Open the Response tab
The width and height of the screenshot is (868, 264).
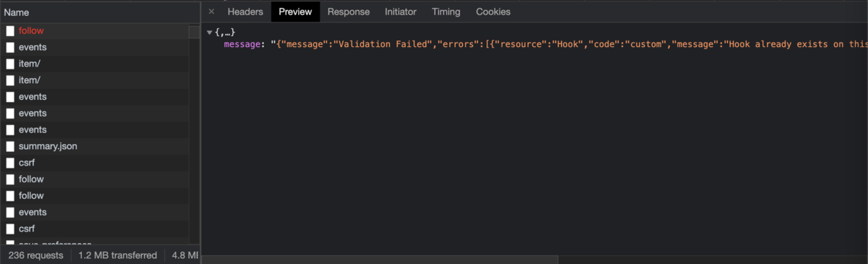(348, 12)
